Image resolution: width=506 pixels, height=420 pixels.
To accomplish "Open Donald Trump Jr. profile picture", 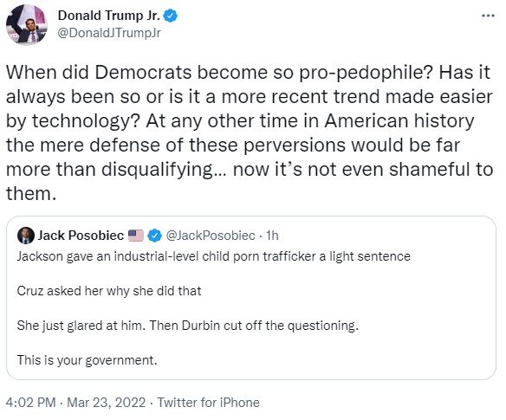I will tap(27, 25).
